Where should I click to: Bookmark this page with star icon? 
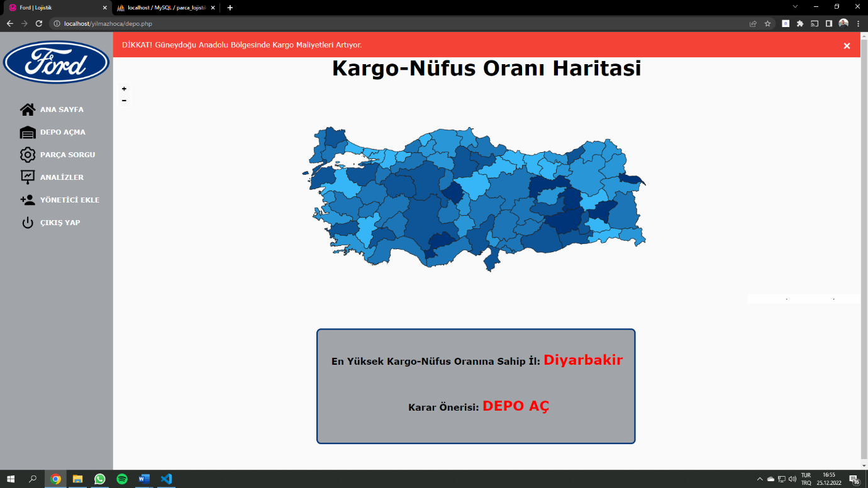point(767,23)
